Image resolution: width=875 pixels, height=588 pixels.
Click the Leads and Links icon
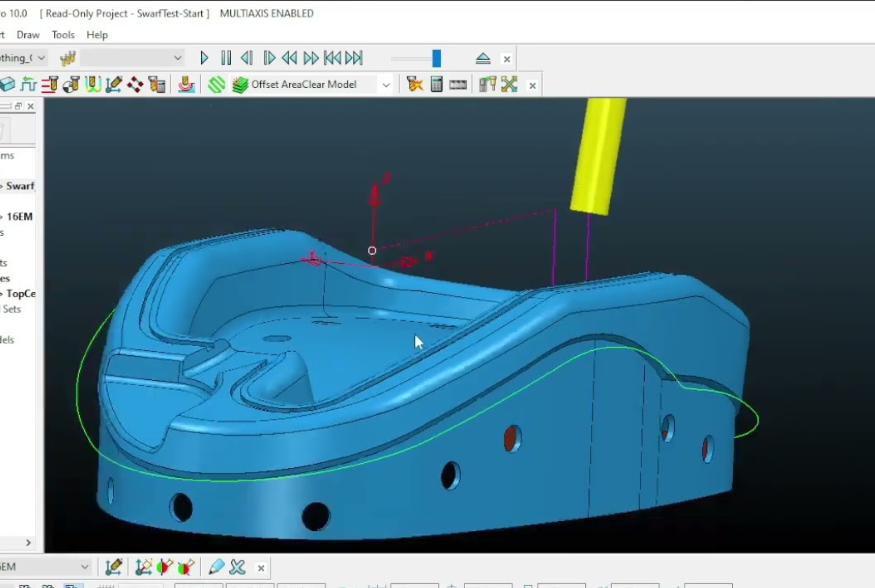pyautogui.click(x=93, y=84)
